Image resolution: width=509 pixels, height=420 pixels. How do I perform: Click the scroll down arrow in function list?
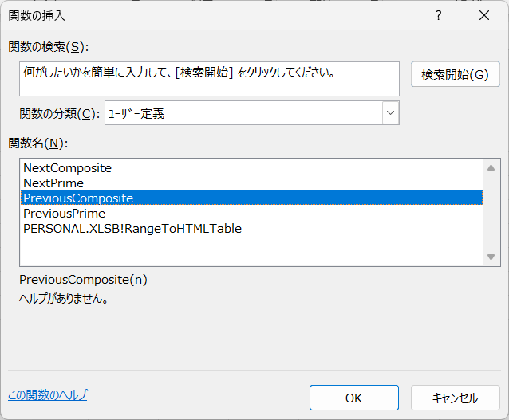(x=491, y=257)
